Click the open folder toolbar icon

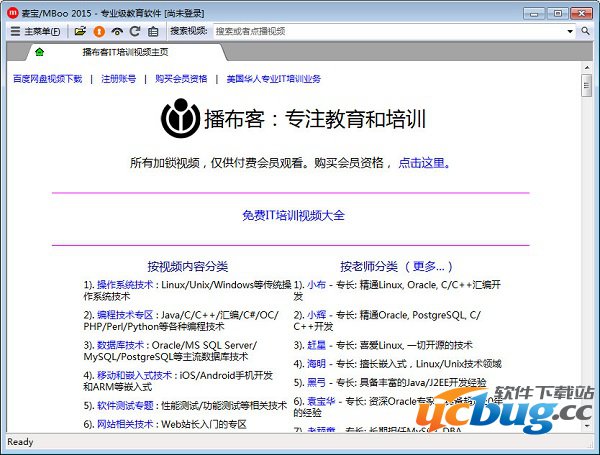pyautogui.click(x=80, y=31)
